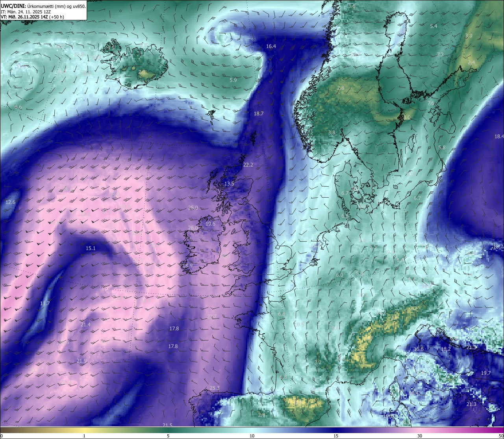504x439 pixels.
Task: Click the 15 tick on color scale
Action: click(336, 436)
